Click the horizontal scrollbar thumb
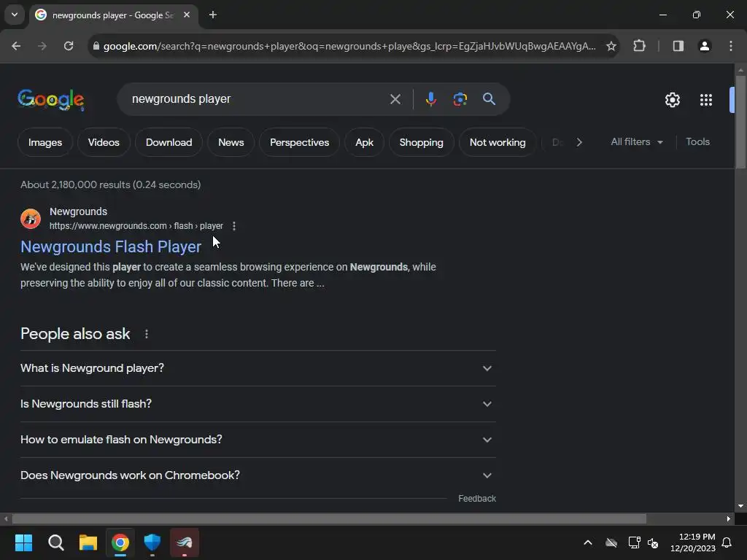 329,518
